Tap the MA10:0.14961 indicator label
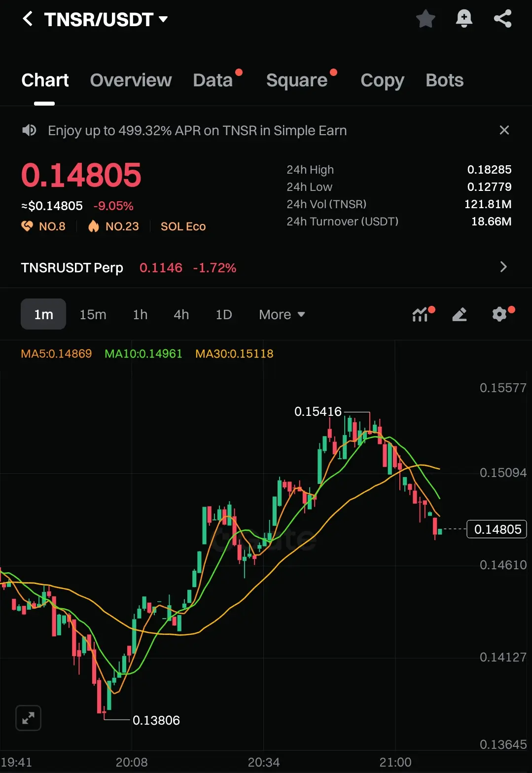 coord(143,354)
